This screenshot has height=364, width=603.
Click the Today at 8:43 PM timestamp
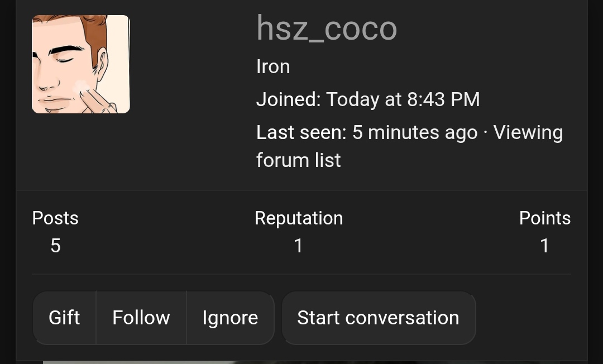[403, 99]
